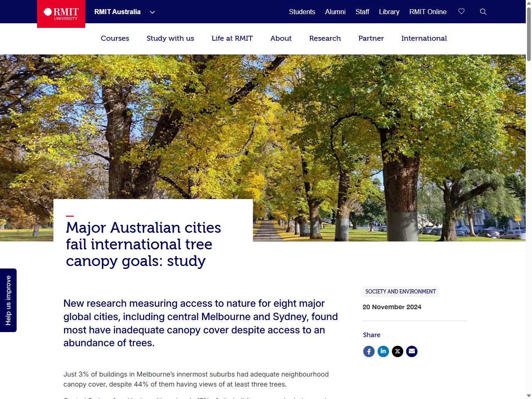
Task: Click the Library navigation link
Action: pyautogui.click(x=389, y=12)
